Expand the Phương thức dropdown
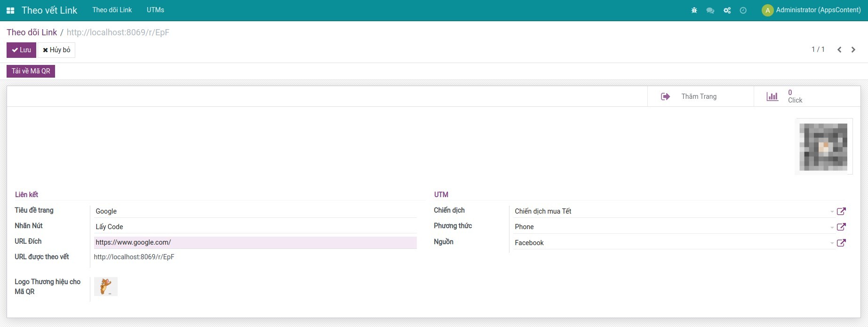The width and height of the screenshot is (868, 327). tap(832, 227)
